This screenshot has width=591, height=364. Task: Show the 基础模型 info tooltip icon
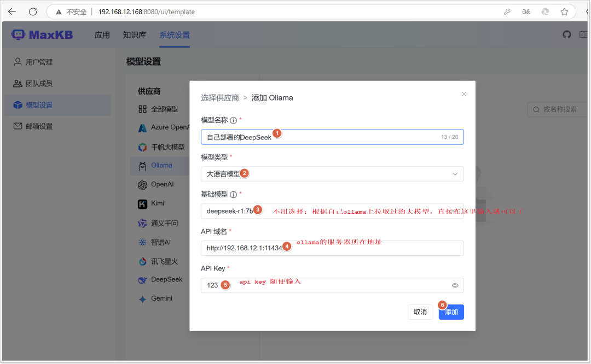click(x=233, y=195)
